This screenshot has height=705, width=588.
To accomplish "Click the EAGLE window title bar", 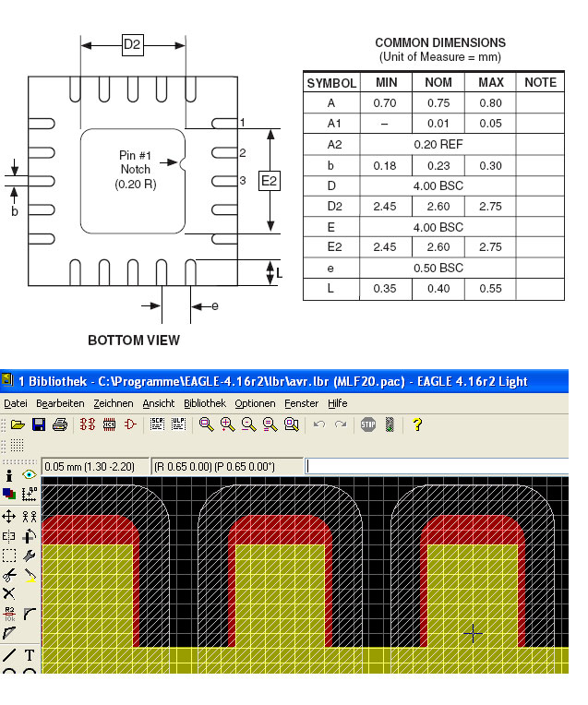I will pos(284,381).
